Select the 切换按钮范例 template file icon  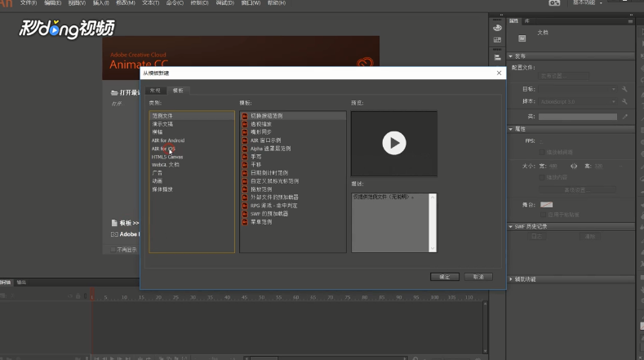[245, 116]
